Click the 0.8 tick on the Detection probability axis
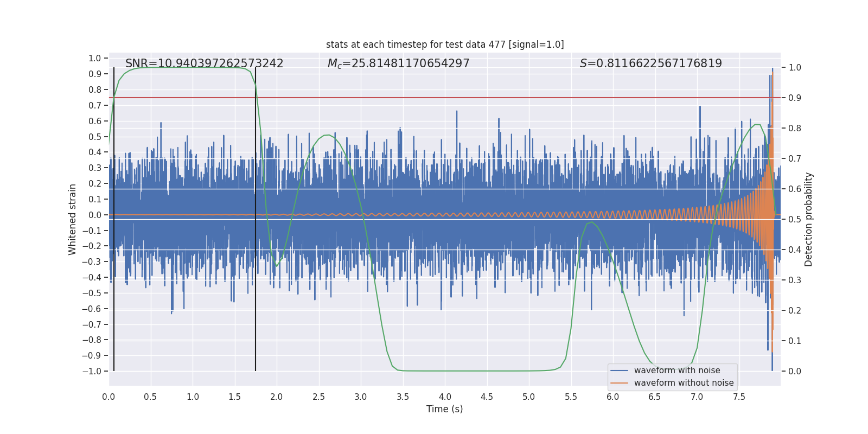 point(795,128)
